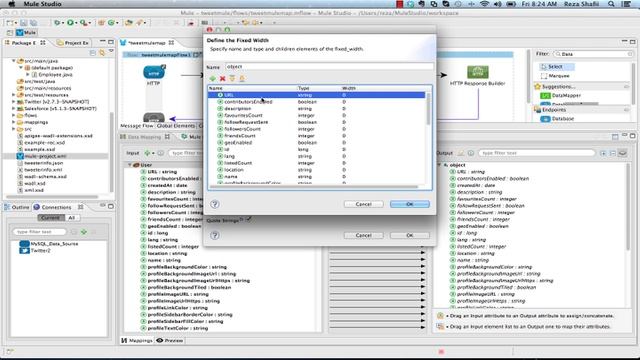Screen dimensions: 640x360
Task: Expand the Twitter [v2.7.3-SNAPSHOT] library node
Action: pyautogui.click(x=14, y=102)
